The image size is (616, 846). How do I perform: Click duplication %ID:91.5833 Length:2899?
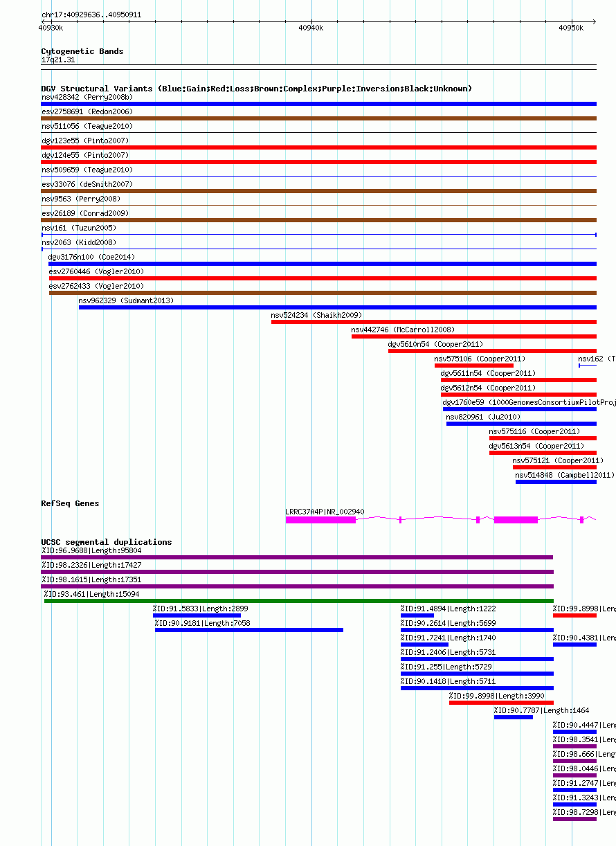click(197, 615)
